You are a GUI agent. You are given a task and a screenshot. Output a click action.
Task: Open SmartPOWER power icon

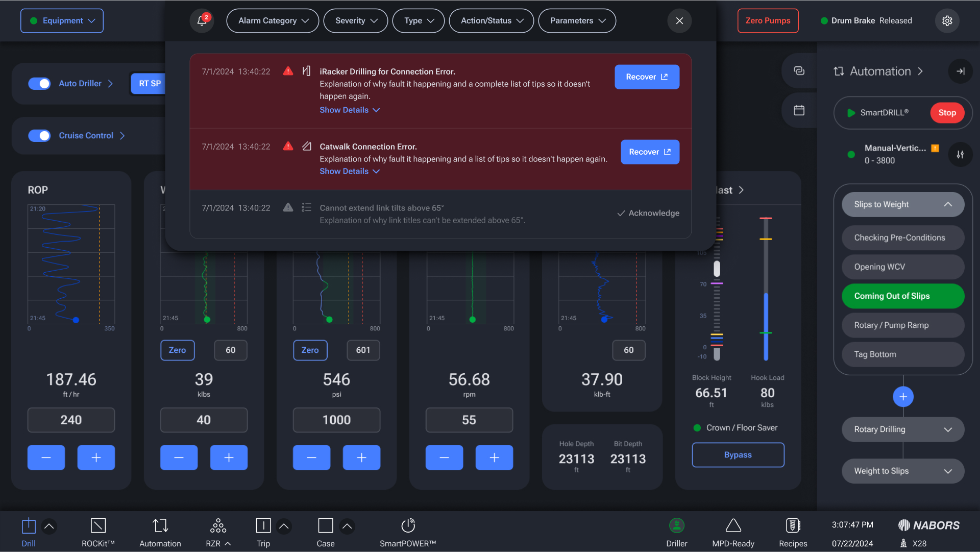pyautogui.click(x=408, y=525)
